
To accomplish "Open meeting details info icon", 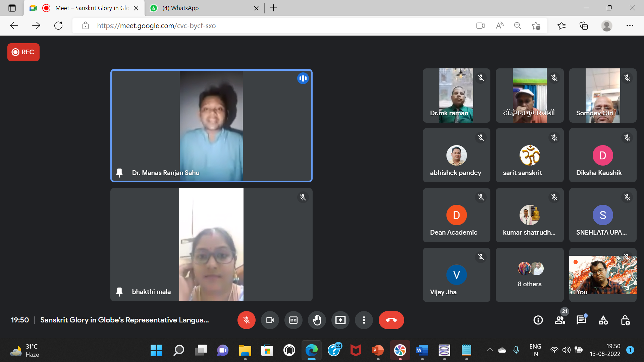I will (x=538, y=320).
